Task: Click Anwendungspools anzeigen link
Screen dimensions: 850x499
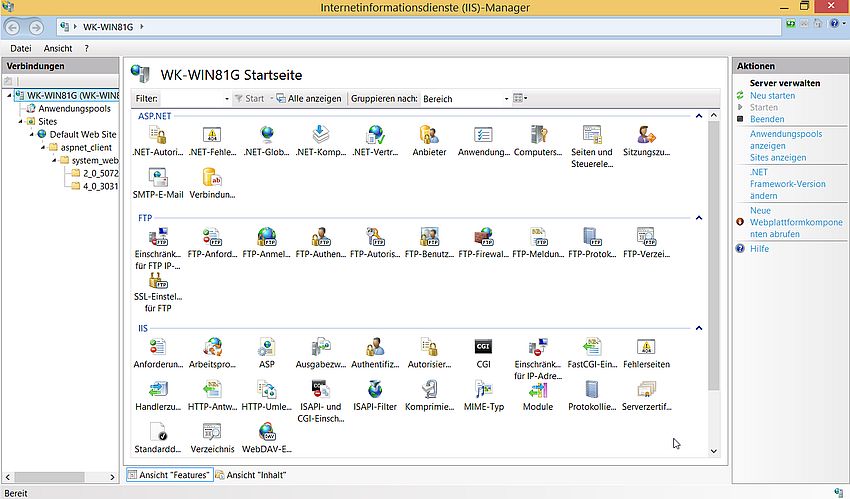Action: pos(786,140)
